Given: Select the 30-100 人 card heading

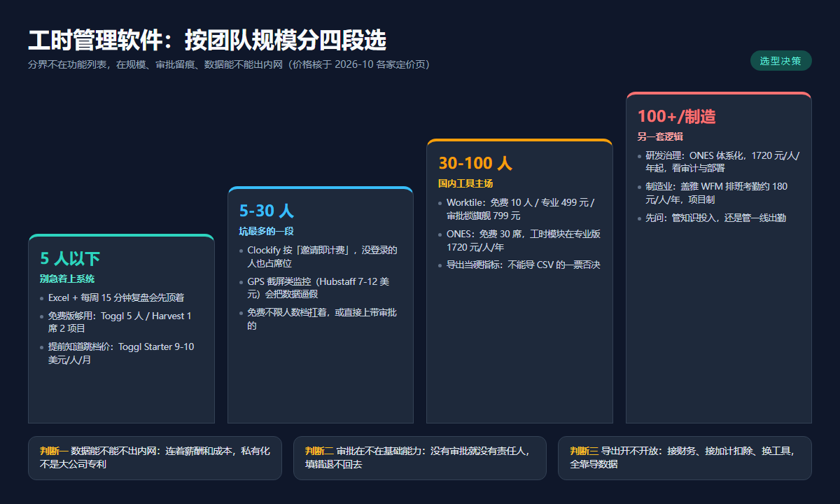Looking at the screenshot, I should click(475, 164).
